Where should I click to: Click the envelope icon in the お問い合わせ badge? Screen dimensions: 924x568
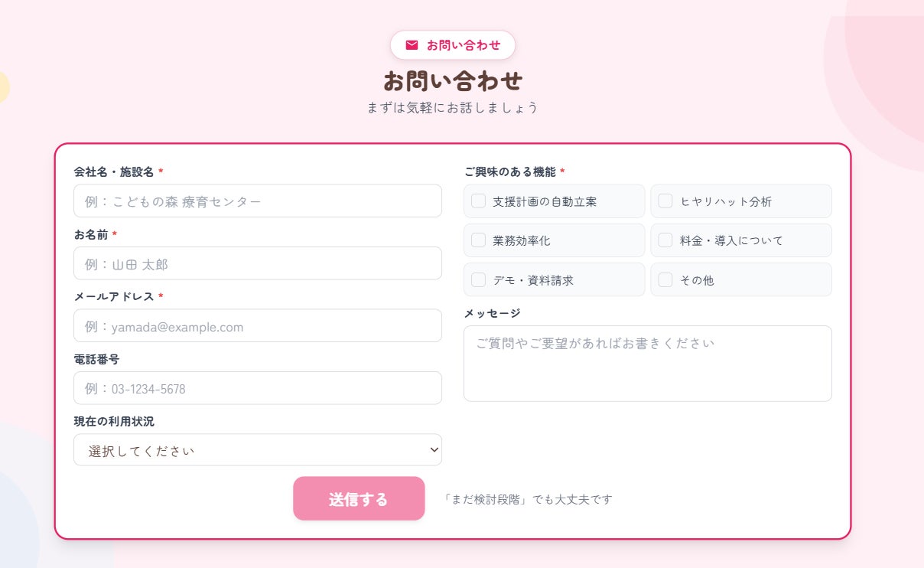pos(412,45)
